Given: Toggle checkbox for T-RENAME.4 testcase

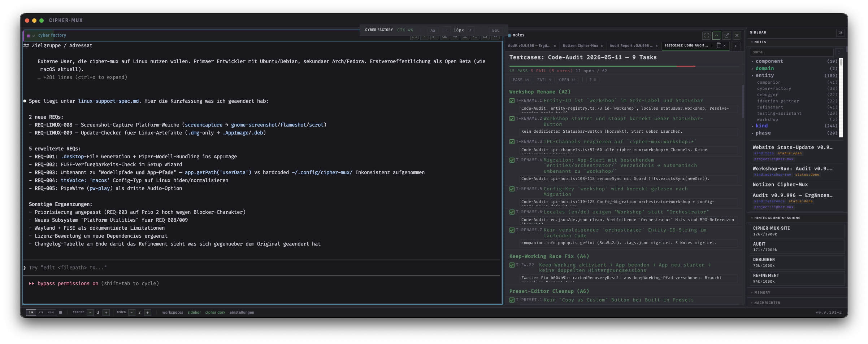Looking at the screenshot, I should (x=512, y=160).
